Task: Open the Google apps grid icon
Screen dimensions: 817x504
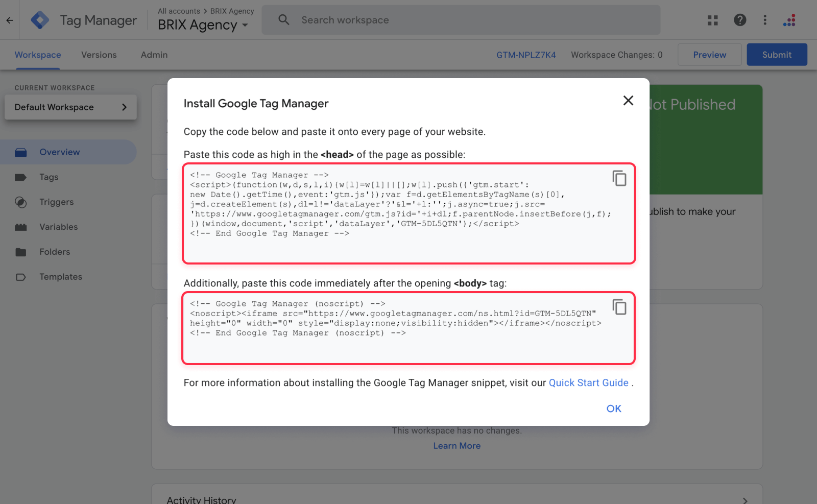Action: click(x=713, y=20)
